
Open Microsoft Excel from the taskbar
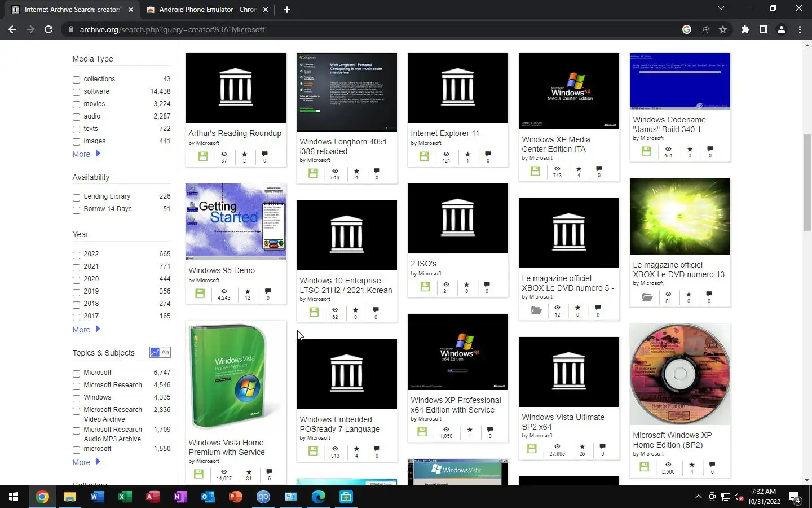(125, 497)
